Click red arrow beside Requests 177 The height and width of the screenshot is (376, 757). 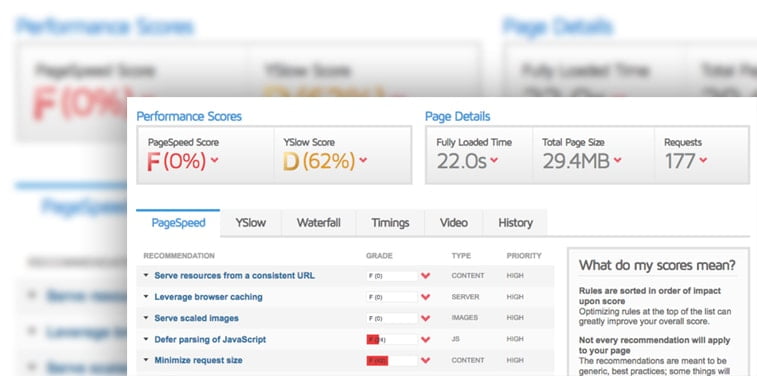(703, 160)
